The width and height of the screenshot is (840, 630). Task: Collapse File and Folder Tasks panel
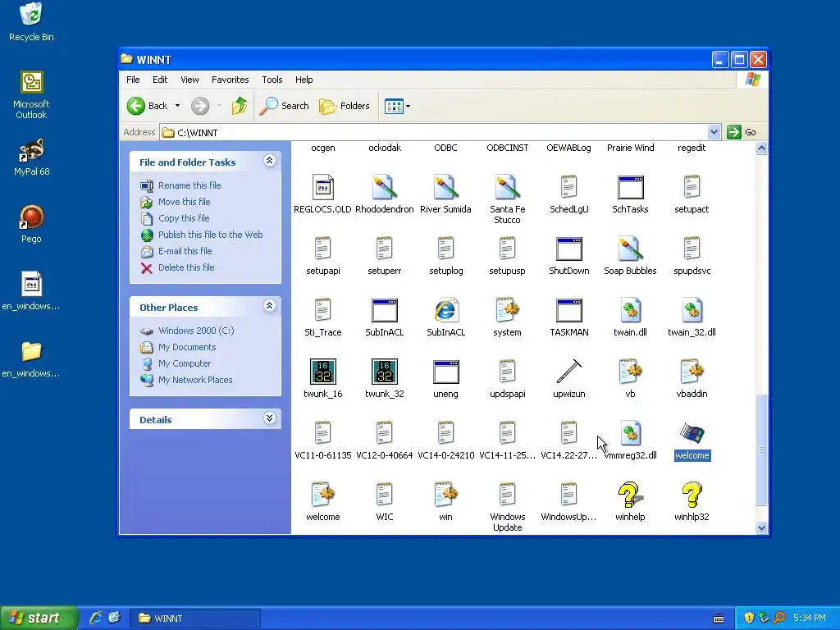pos(269,161)
